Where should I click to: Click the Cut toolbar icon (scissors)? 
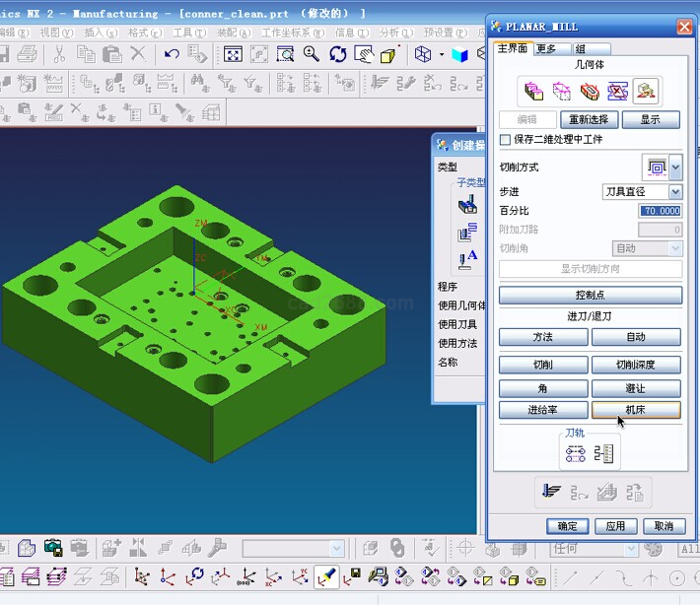(x=59, y=54)
